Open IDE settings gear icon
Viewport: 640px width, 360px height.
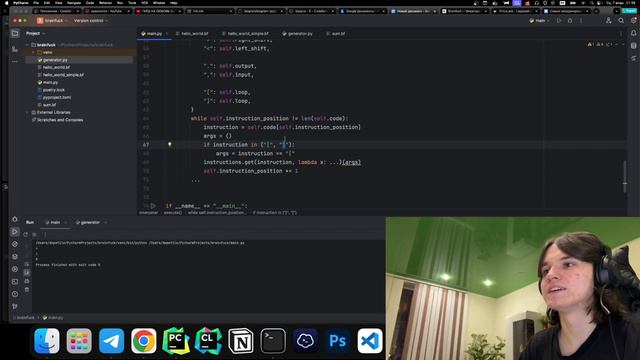click(x=633, y=20)
